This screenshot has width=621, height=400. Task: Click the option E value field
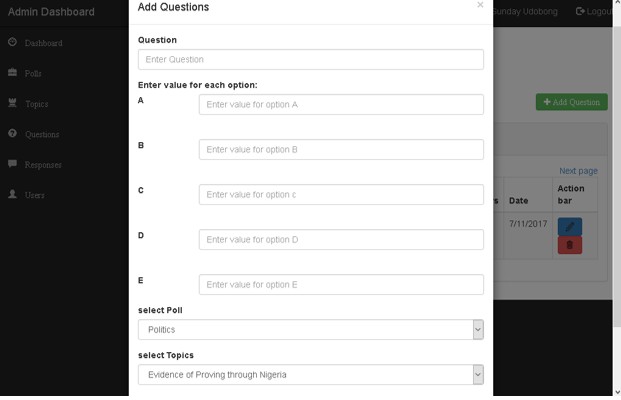point(341,284)
